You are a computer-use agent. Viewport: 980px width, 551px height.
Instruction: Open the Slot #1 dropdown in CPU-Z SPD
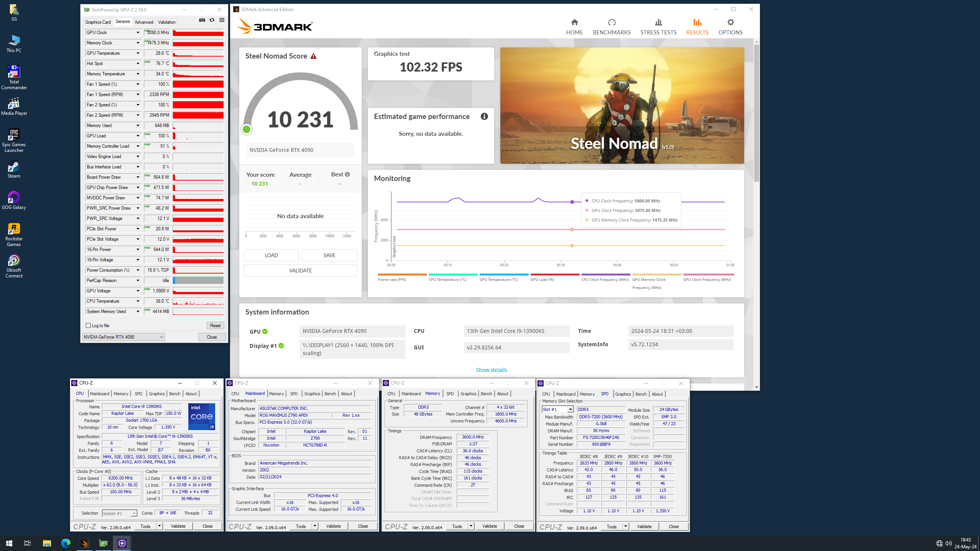tap(557, 409)
